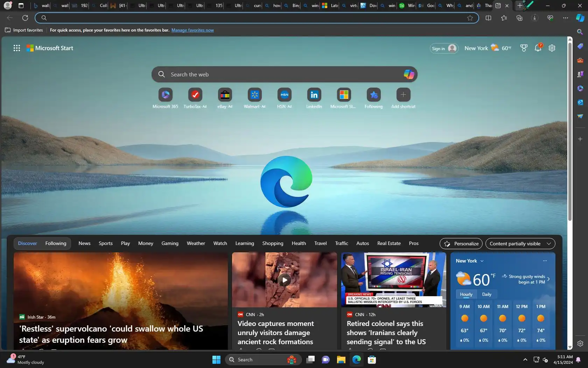Open the Shopping tag icon in the sidebar
588x368 pixels.
pyautogui.click(x=580, y=46)
